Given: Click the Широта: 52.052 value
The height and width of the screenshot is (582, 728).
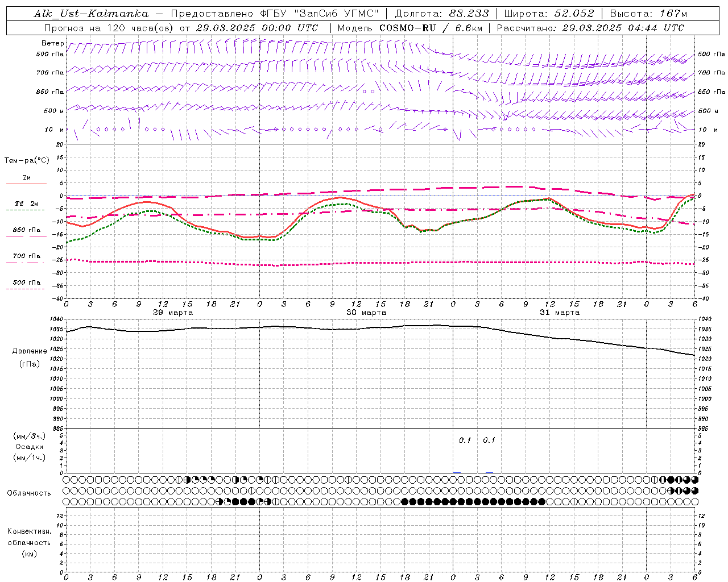Looking at the screenshot, I should 549,14.
